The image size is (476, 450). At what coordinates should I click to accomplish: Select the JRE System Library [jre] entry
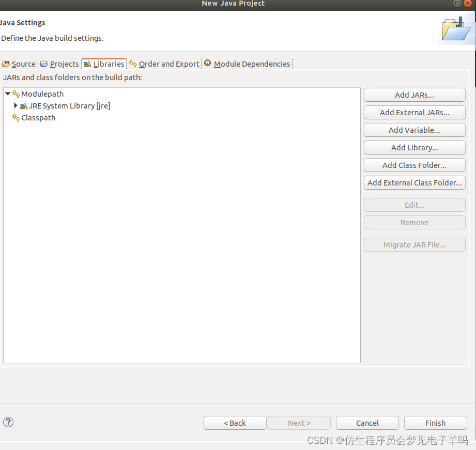[70, 106]
